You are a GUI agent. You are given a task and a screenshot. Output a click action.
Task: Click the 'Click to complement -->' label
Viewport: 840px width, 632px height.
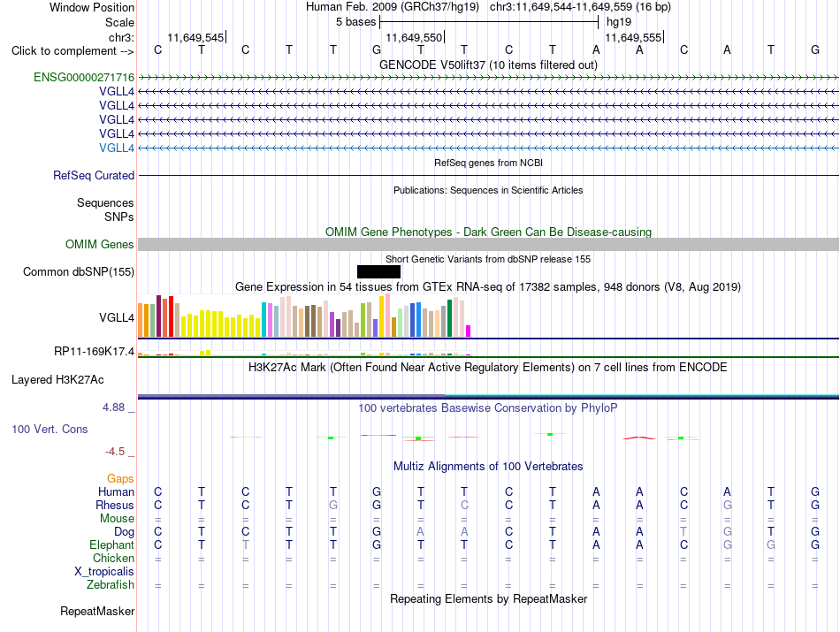[x=73, y=51]
